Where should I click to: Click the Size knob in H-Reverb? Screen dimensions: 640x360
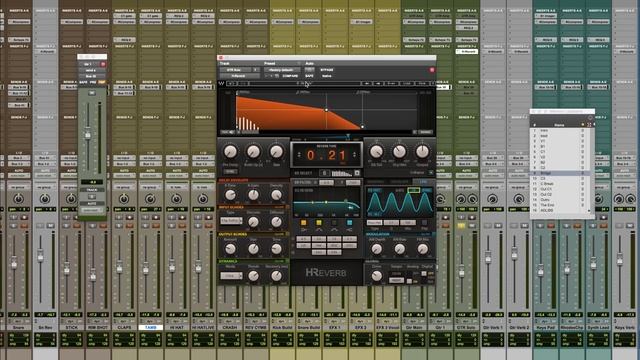(276, 151)
